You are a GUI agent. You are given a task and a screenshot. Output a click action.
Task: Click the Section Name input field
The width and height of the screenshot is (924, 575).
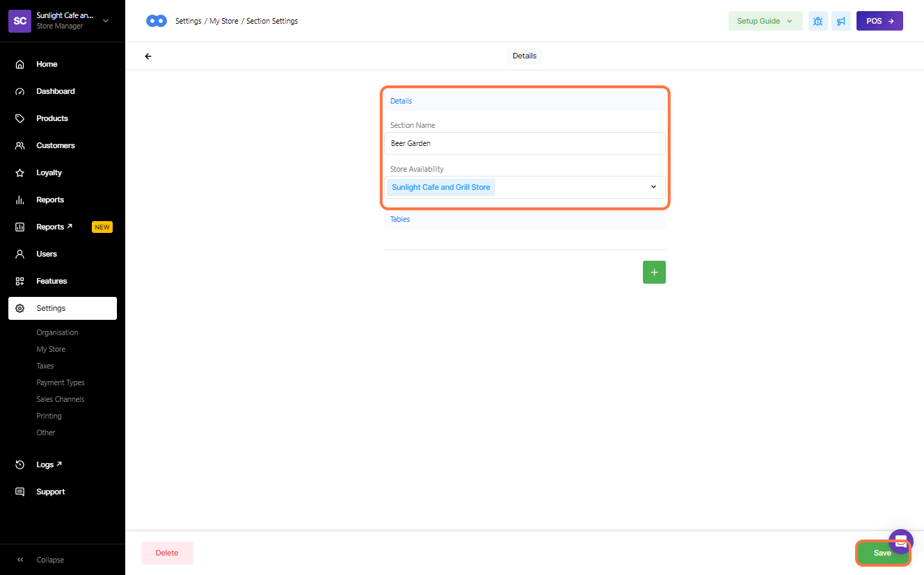[525, 143]
